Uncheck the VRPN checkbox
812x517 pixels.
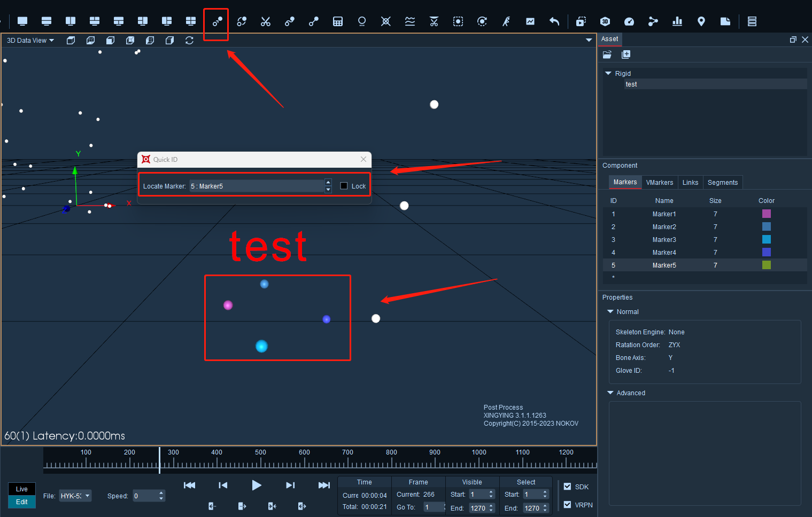(568, 505)
